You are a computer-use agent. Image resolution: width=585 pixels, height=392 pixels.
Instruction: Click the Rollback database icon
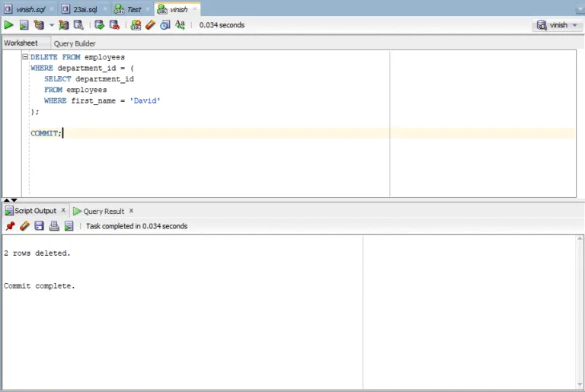tap(114, 25)
